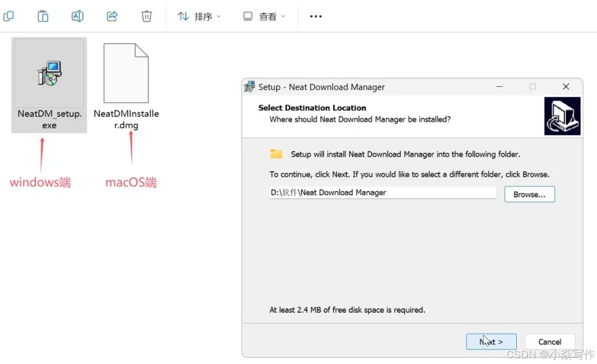
Task: Open the 排序 sort dropdown
Action: point(199,17)
